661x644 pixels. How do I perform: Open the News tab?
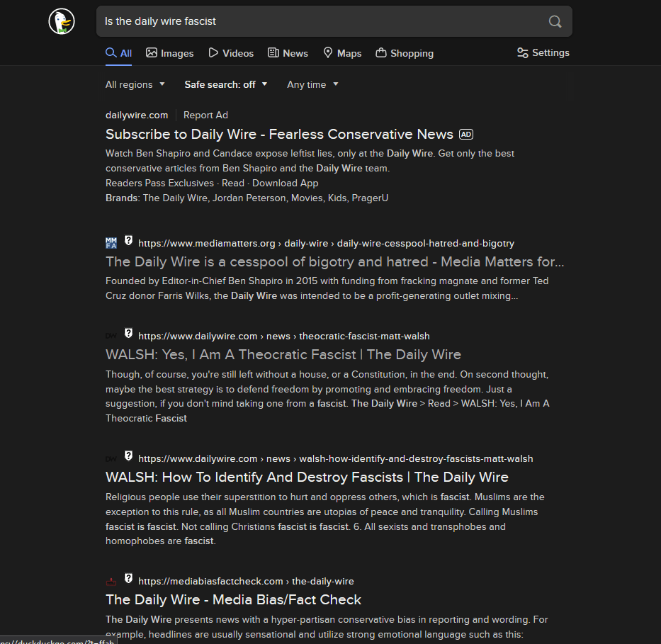[288, 53]
